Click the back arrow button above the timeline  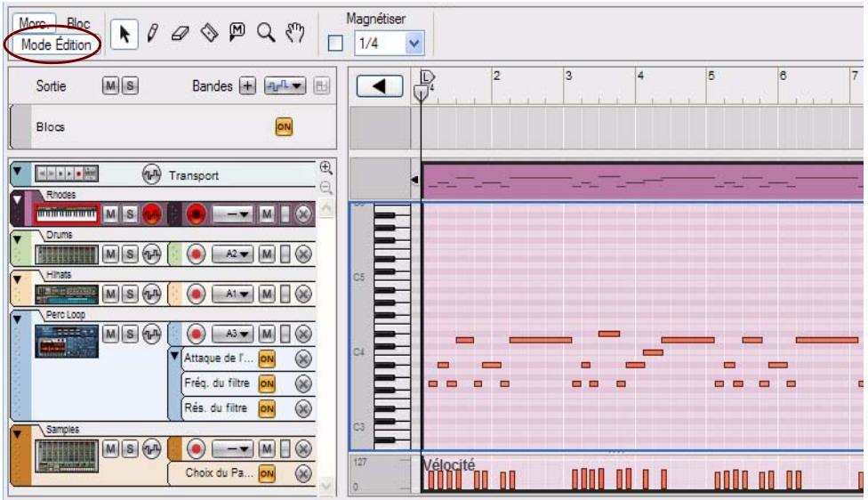tap(380, 85)
